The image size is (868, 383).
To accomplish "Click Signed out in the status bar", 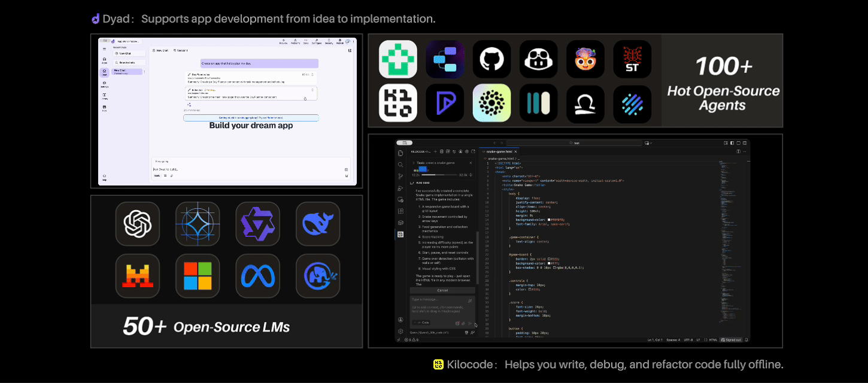I will coord(731,340).
